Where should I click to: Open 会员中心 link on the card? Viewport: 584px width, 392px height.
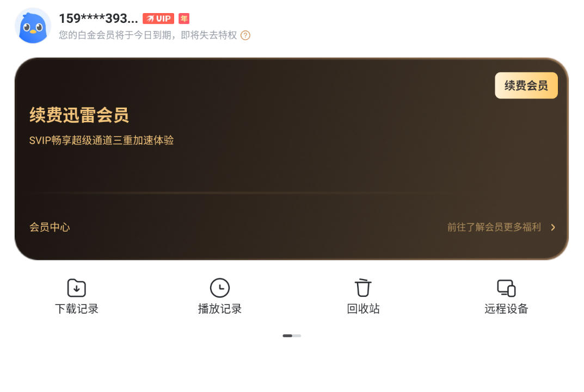[50, 227]
